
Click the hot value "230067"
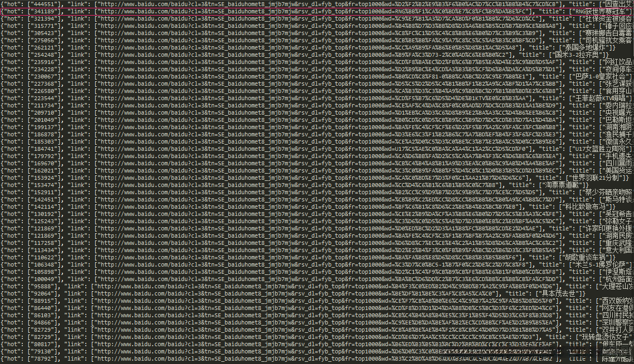pyautogui.click(x=45, y=76)
